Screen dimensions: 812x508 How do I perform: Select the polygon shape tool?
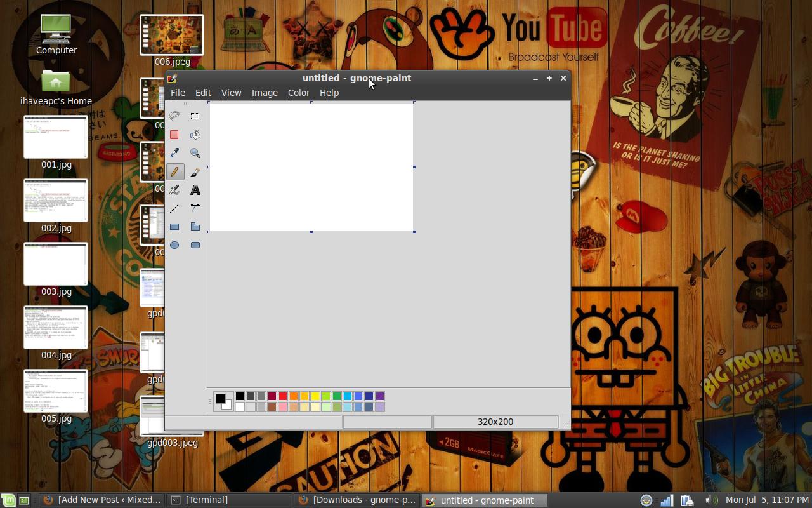point(195,226)
